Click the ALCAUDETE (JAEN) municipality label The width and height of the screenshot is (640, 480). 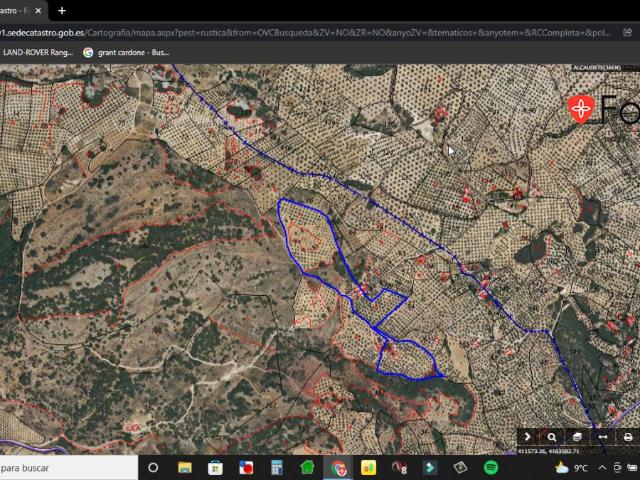pos(597,67)
